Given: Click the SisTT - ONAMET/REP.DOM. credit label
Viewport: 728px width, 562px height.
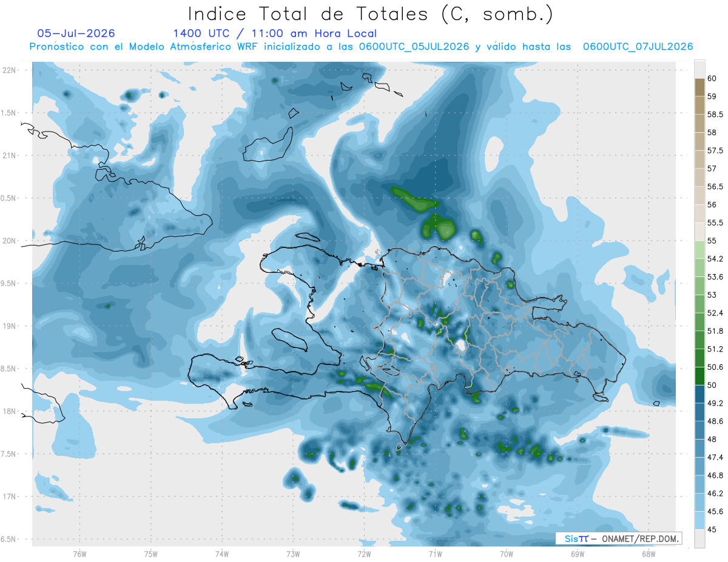Looking at the screenshot, I should tap(619, 538).
